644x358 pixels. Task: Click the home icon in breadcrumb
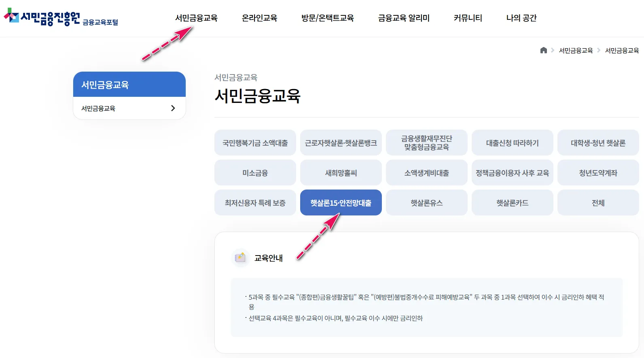point(543,50)
